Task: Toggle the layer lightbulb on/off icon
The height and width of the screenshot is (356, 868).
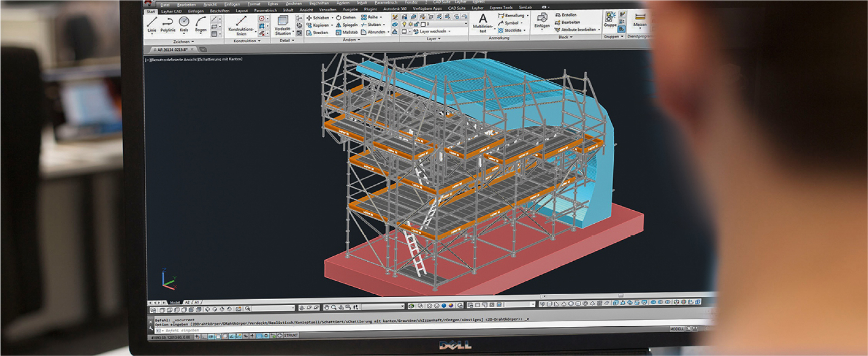Action: 404,24
